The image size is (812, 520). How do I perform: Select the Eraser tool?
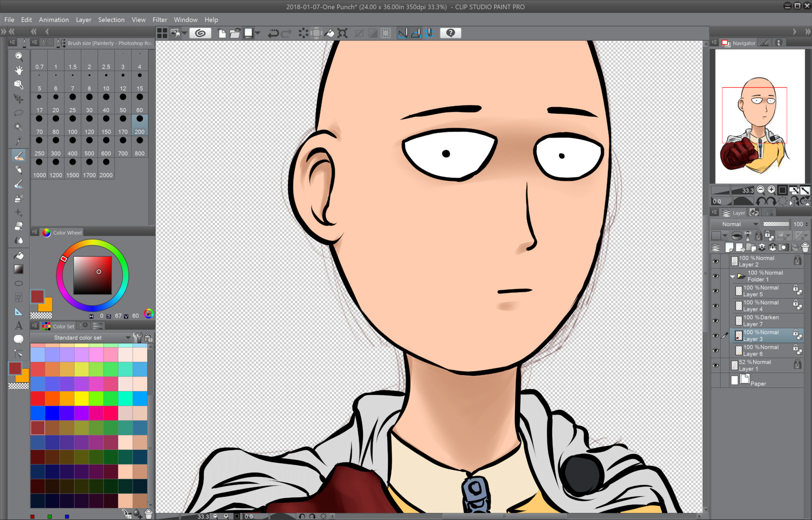pos(19,226)
